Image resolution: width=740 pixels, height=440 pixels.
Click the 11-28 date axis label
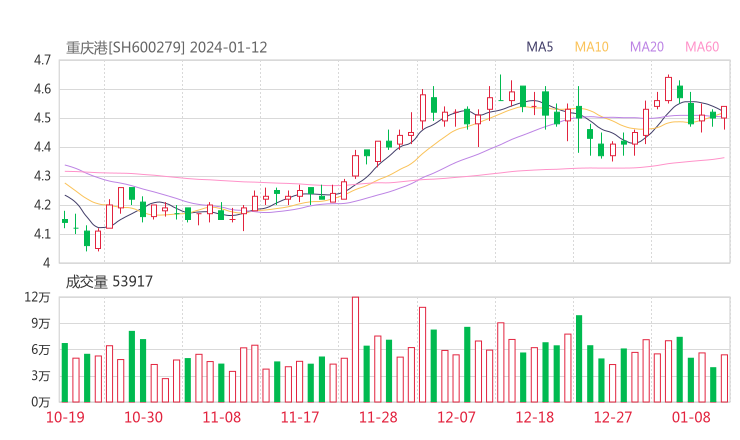378,417
